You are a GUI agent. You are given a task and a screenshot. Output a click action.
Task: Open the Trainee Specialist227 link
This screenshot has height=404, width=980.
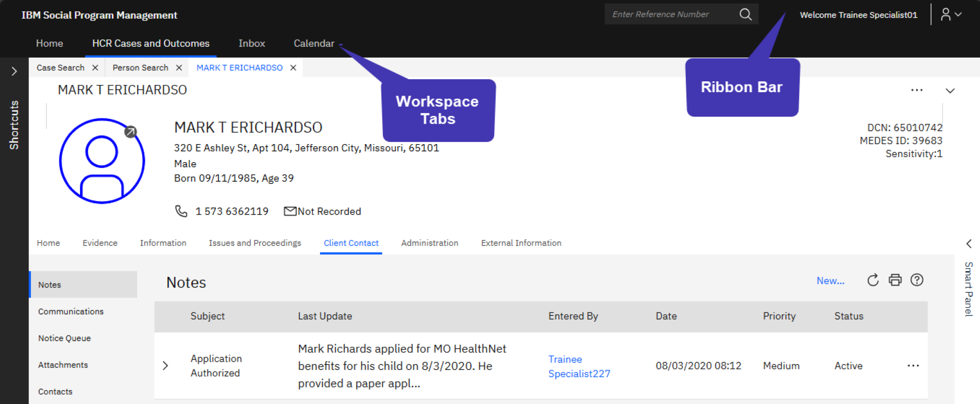(x=579, y=366)
